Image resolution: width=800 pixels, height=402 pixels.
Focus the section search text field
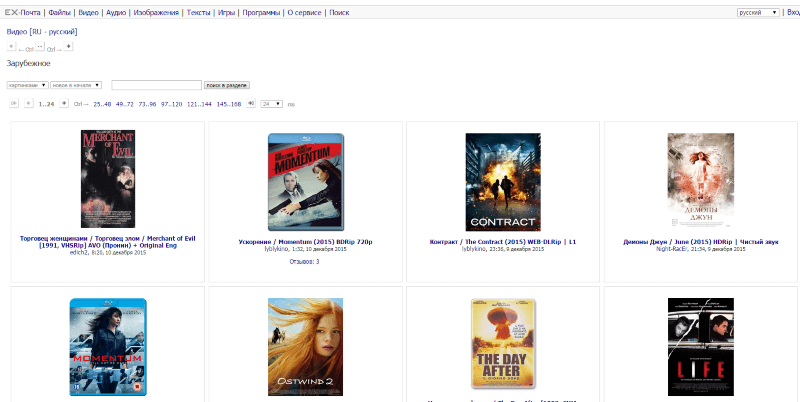pos(157,85)
